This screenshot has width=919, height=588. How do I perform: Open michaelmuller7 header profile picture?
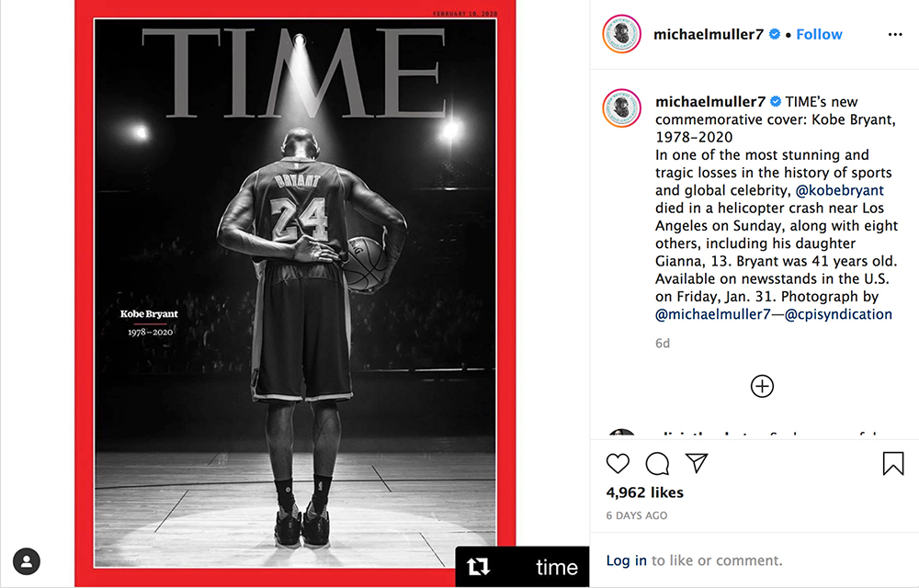click(x=622, y=34)
